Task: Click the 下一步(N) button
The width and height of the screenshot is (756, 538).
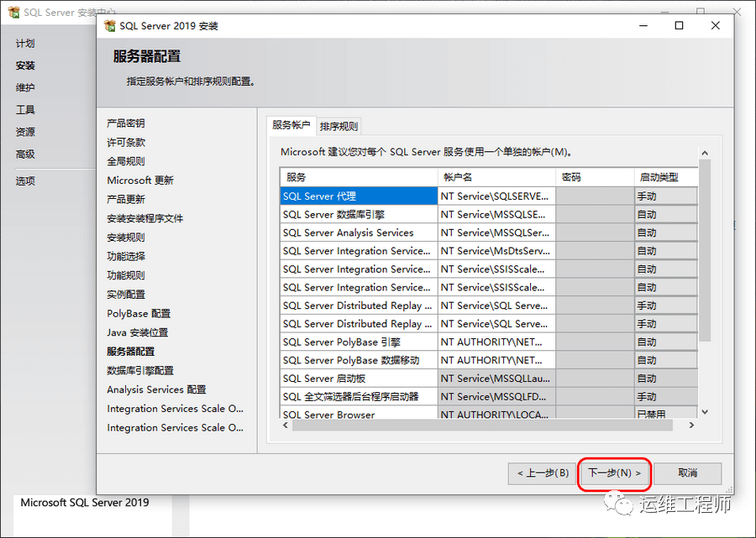Action: pyautogui.click(x=614, y=473)
